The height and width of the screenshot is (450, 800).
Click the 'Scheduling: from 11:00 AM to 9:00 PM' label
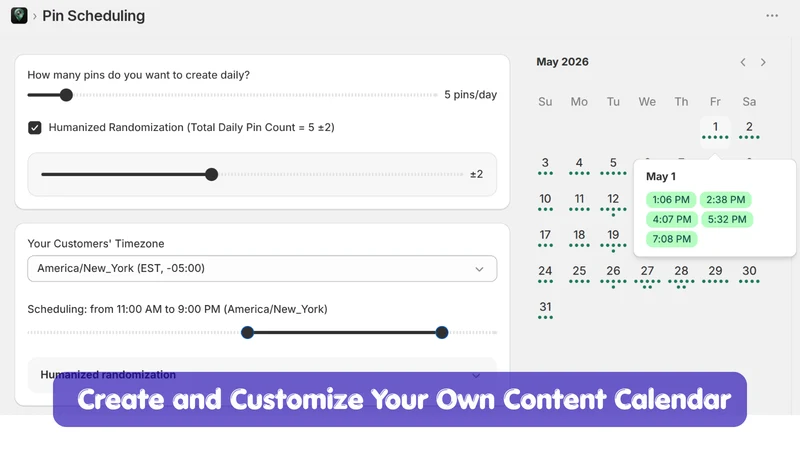point(178,309)
